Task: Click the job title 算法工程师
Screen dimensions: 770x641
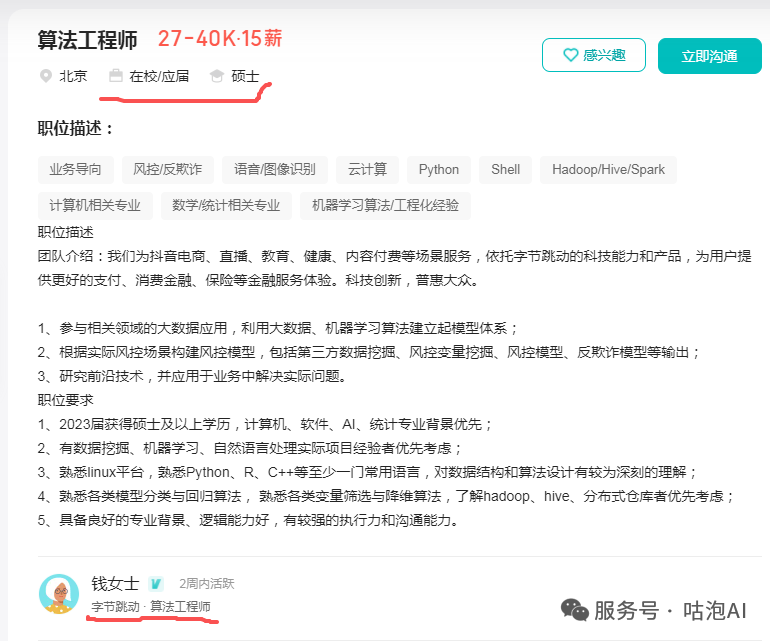Action: (87, 40)
